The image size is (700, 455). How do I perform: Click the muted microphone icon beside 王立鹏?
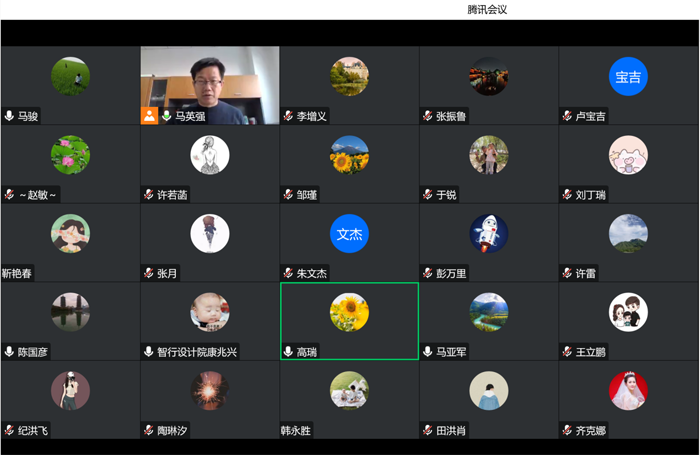(567, 352)
